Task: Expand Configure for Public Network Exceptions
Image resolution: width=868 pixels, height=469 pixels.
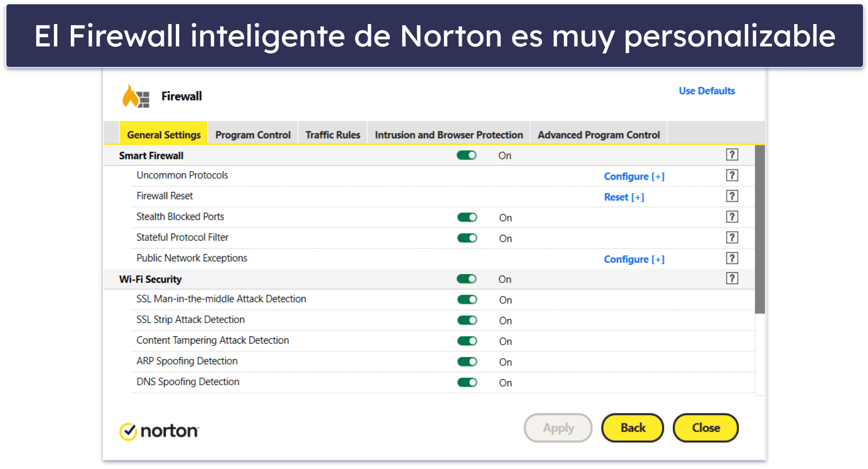Action: click(634, 259)
